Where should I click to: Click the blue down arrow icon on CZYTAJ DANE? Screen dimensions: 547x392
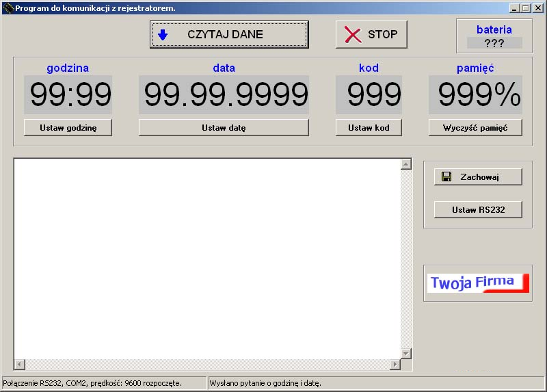point(163,35)
